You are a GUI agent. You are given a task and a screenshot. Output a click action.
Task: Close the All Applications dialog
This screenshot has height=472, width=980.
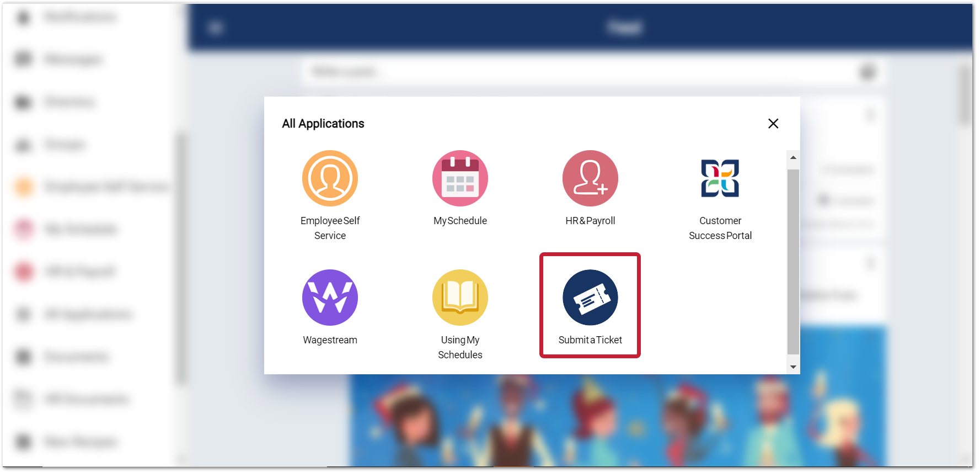pos(773,124)
